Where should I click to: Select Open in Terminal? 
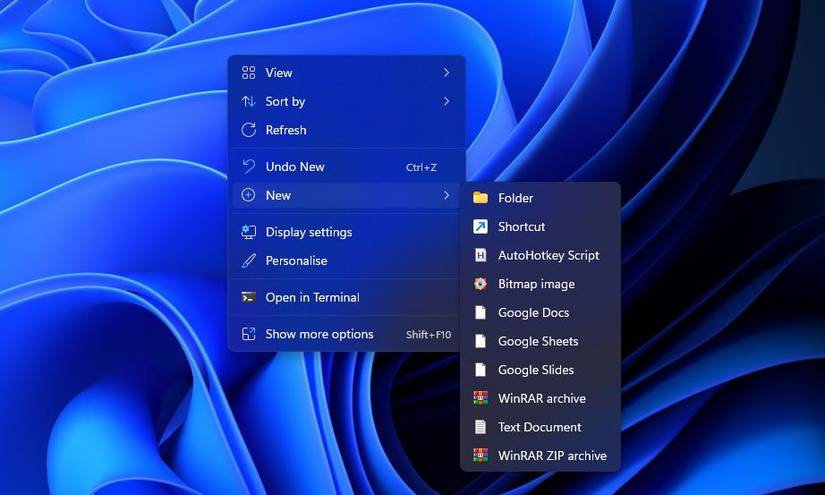347,297
